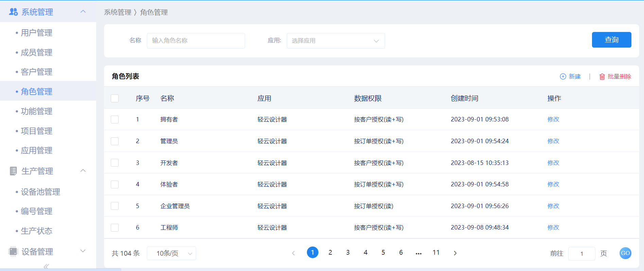Go to page 2
644x271 pixels.
[330, 252]
